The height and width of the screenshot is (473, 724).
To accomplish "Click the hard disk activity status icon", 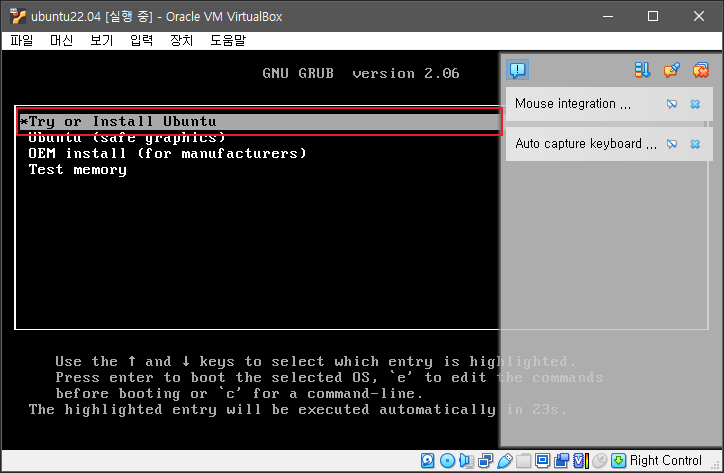I will 428,461.
